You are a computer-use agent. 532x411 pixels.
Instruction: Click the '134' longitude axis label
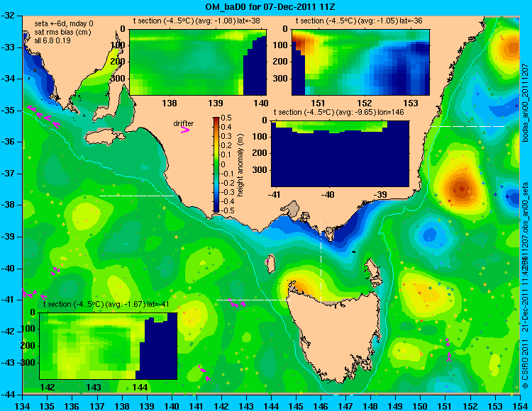pyautogui.click(x=23, y=406)
